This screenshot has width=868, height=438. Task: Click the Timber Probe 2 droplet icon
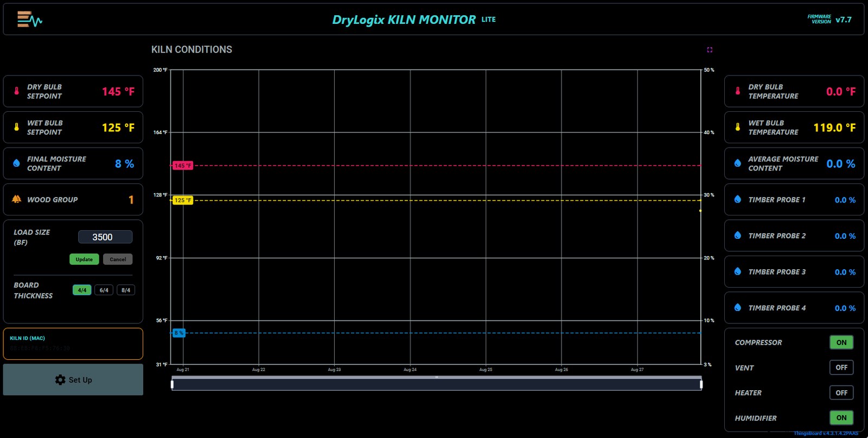(737, 235)
